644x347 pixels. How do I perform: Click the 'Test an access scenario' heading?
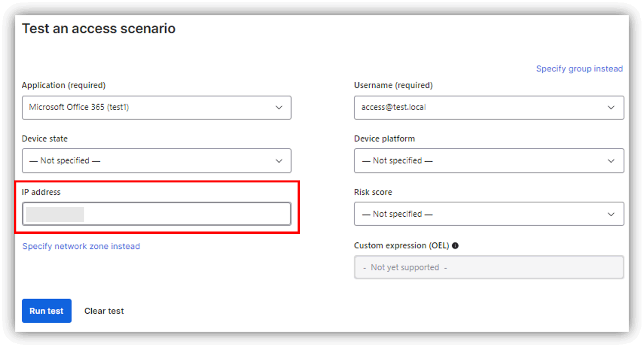(x=99, y=29)
